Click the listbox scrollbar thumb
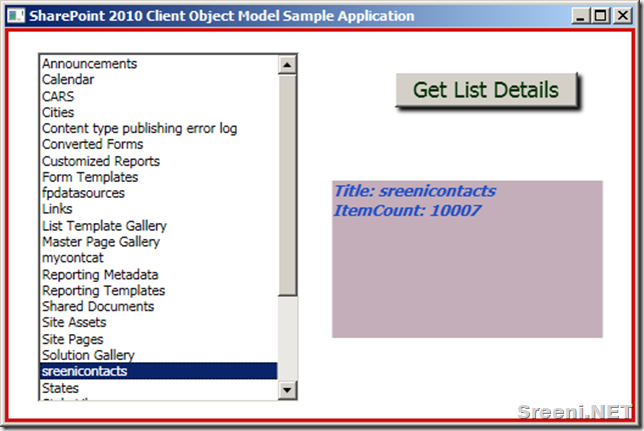Image resolution: width=644 pixels, height=431 pixels. point(287,185)
